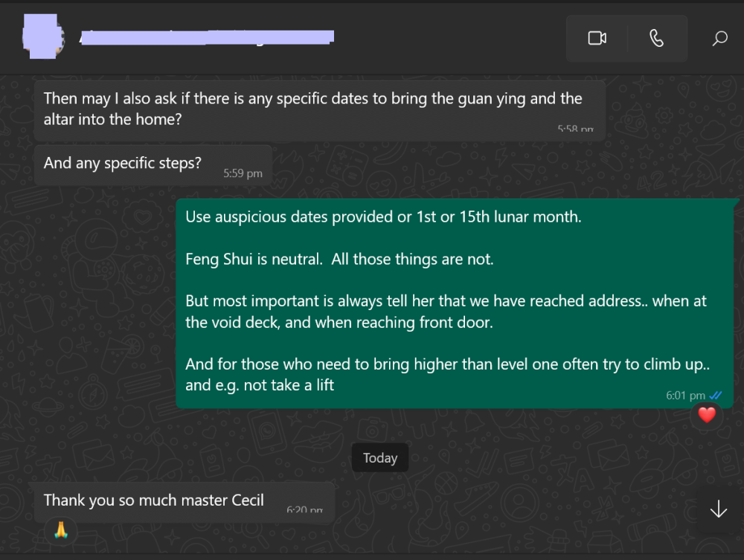Click the blue double-tick read receipt
Viewport: 744px width, 560px height.
[x=716, y=396]
